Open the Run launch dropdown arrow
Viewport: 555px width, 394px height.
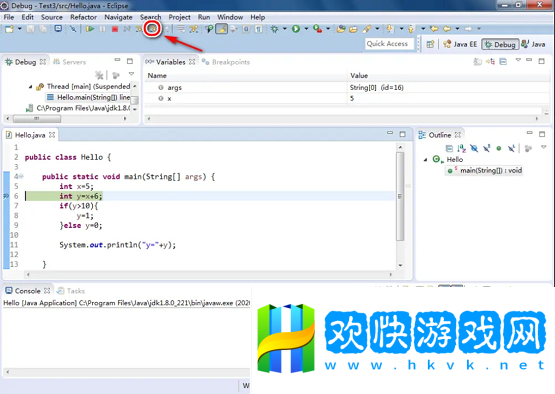(306, 29)
